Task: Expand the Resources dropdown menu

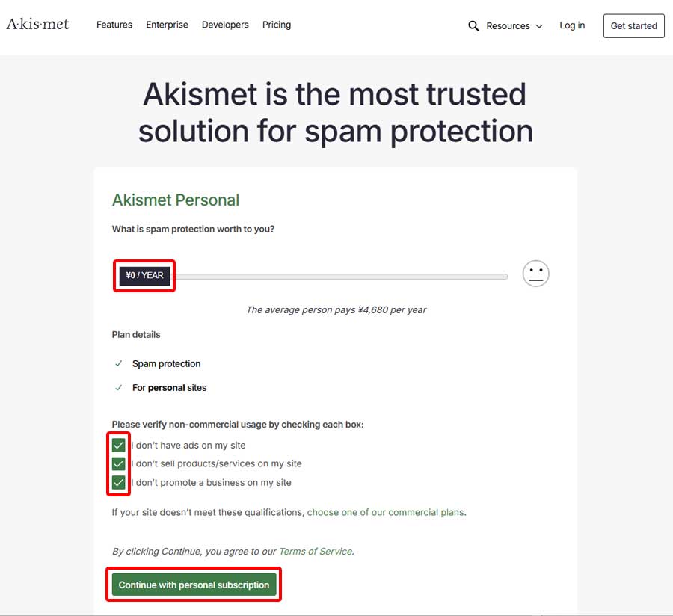Action: [508, 25]
